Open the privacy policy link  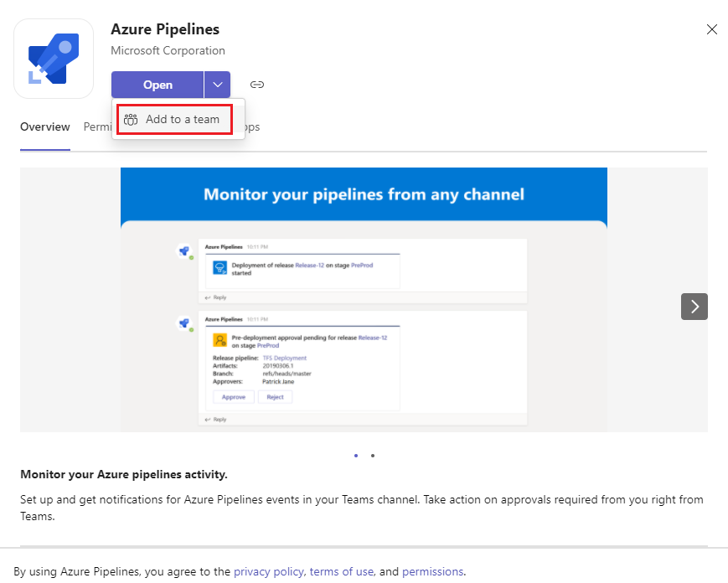[x=269, y=571]
